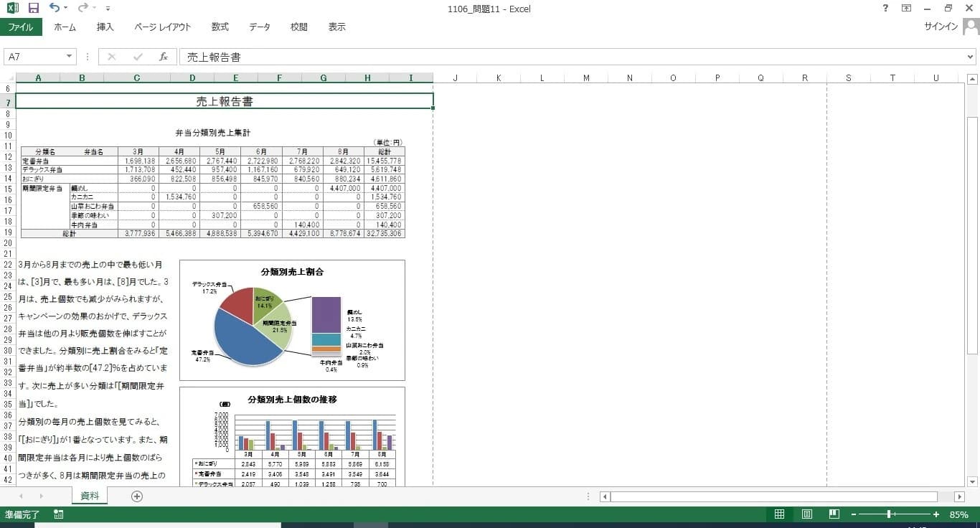980x528 pixels.
Task: Click the Save icon in quick access toolbar
Action: [33, 9]
